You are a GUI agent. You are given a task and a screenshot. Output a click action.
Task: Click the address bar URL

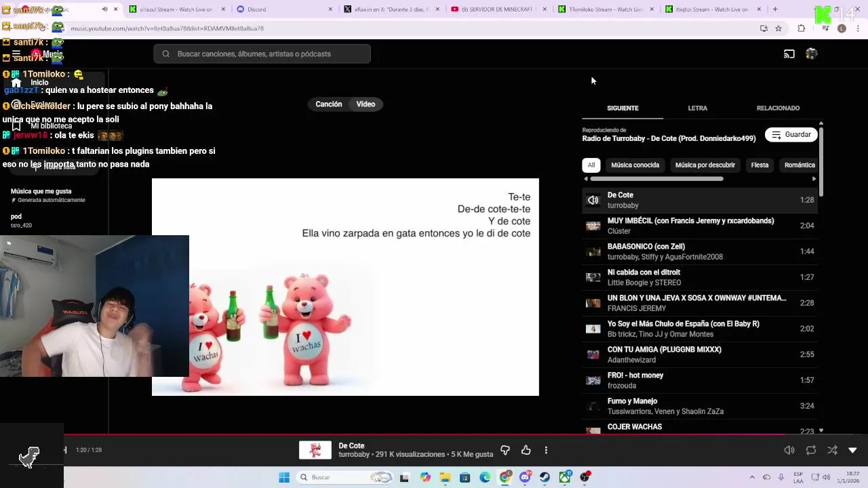click(x=167, y=28)
